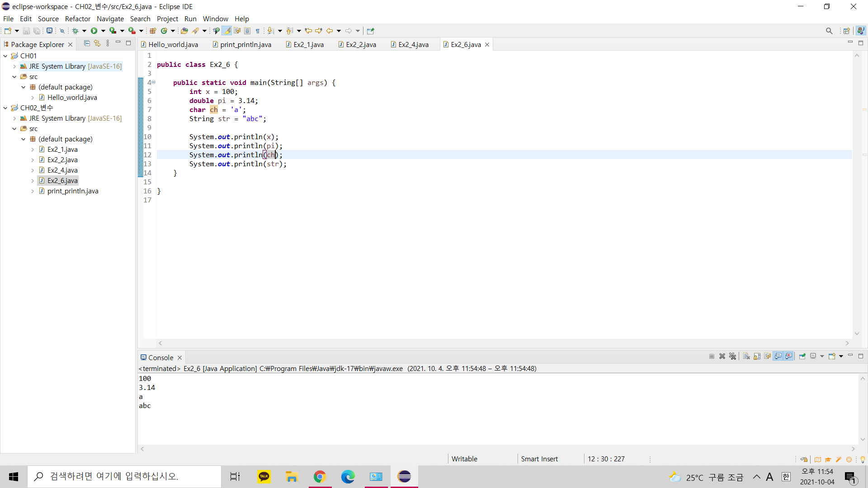Click Clear Console icon

[x=746, y=356]
